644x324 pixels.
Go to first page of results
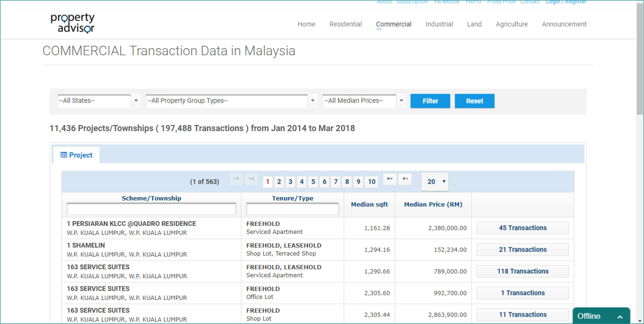pos(236,179)
